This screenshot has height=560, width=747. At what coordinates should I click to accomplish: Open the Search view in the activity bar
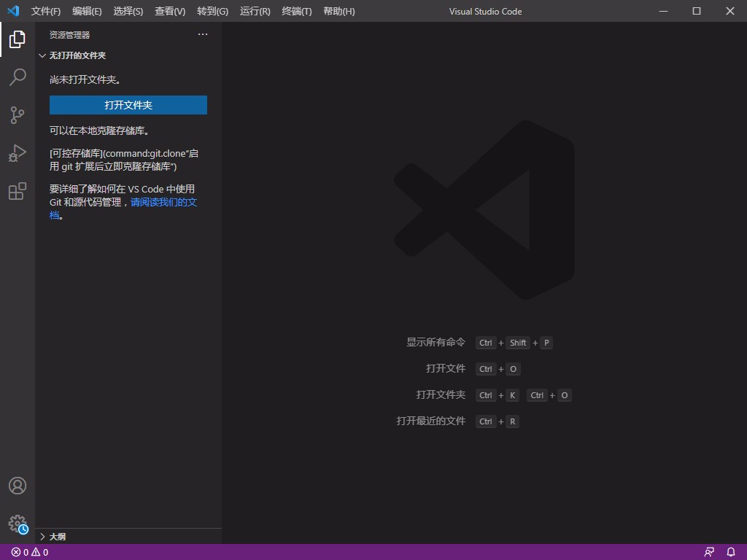[18, 77]
